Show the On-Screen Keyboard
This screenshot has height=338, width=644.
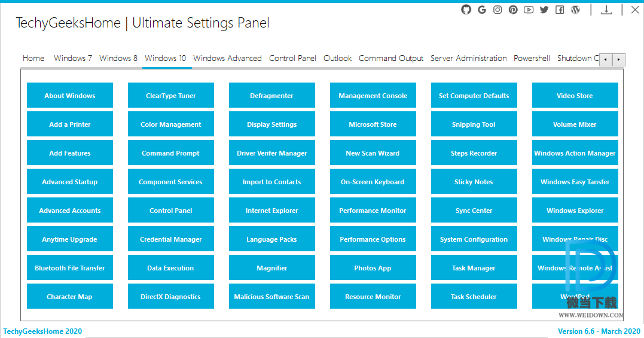[373, 181]
